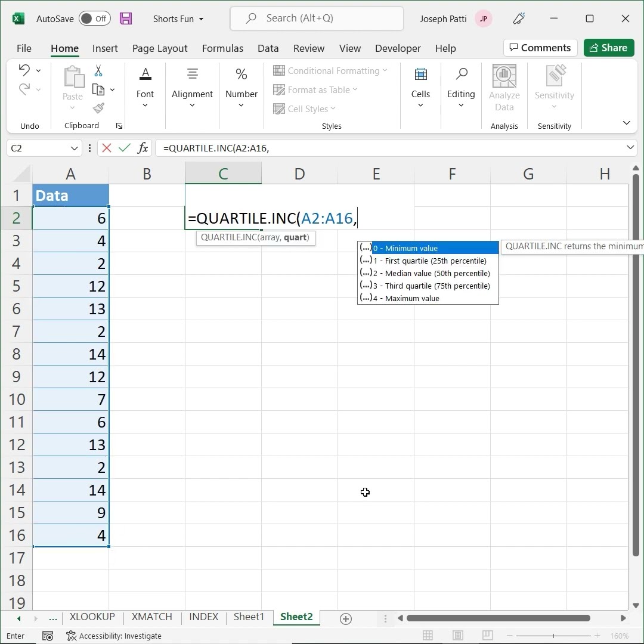Click the green Share button

(609, 48)
